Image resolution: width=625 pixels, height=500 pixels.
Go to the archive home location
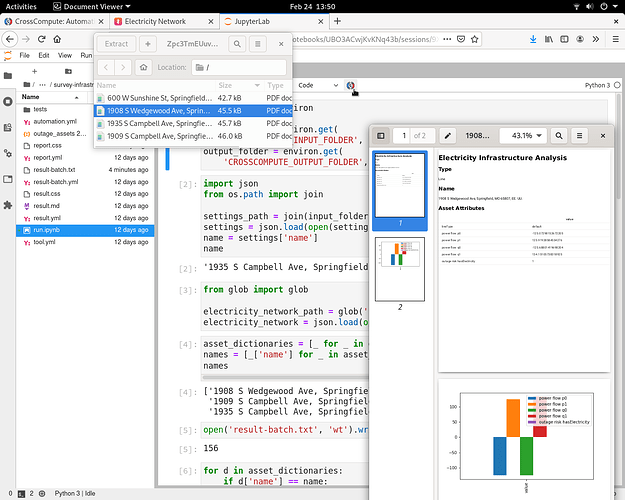click(x=143, y=67)
